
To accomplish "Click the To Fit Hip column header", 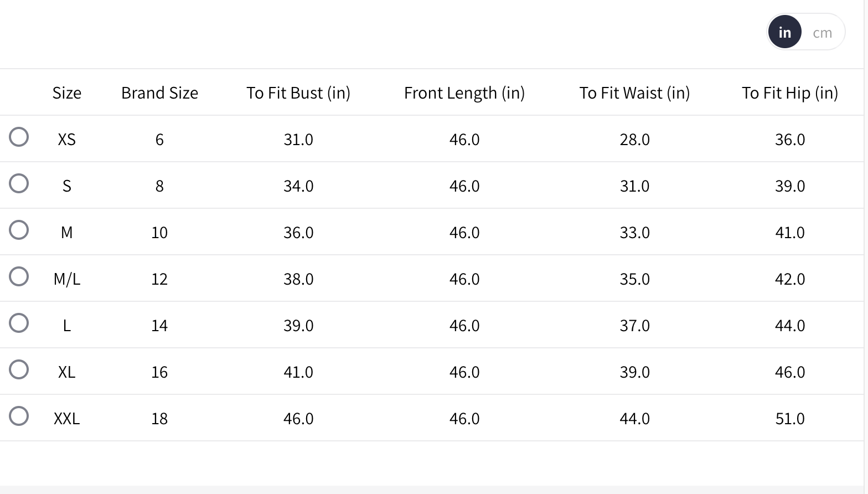I will [x=790, y=93].
